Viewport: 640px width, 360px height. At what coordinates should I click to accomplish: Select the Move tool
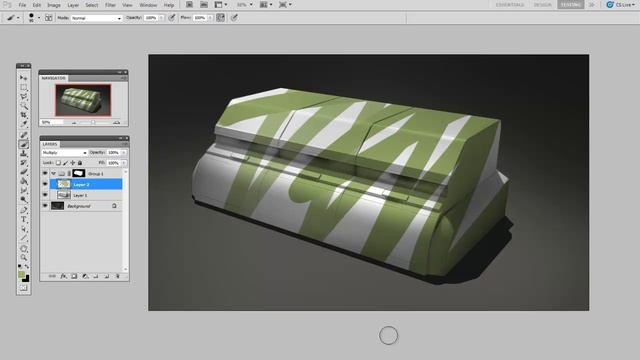pyautogui.click(x=24, y=78)
